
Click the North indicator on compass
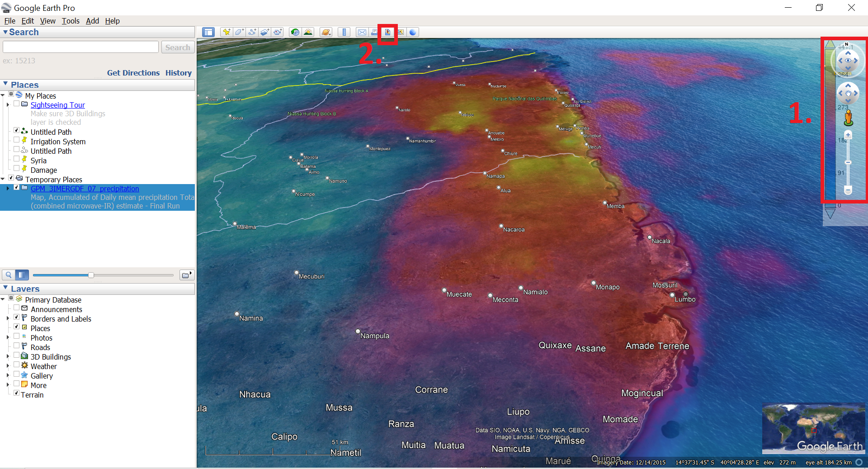[x=846, y=44]
